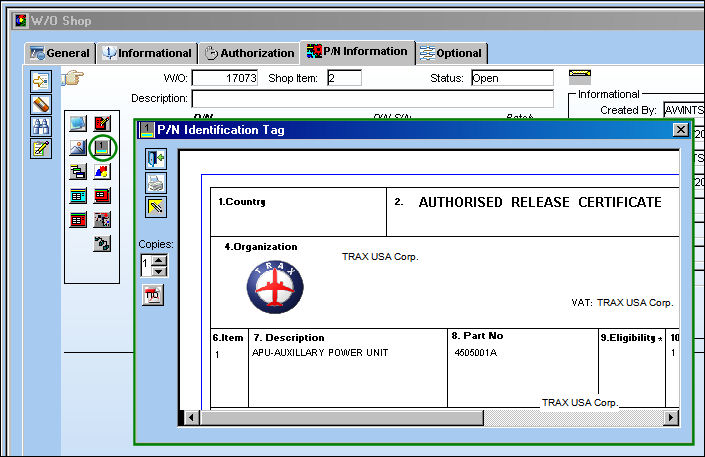Screen dimensions: 705x457
Task: Click the circled P/N identification tag icon
Action: (103, 148)
